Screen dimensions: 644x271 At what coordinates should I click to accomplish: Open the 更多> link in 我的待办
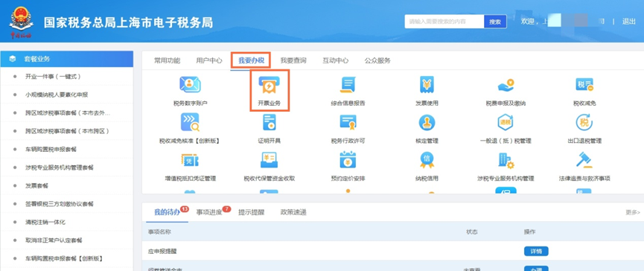coord(633,212)
